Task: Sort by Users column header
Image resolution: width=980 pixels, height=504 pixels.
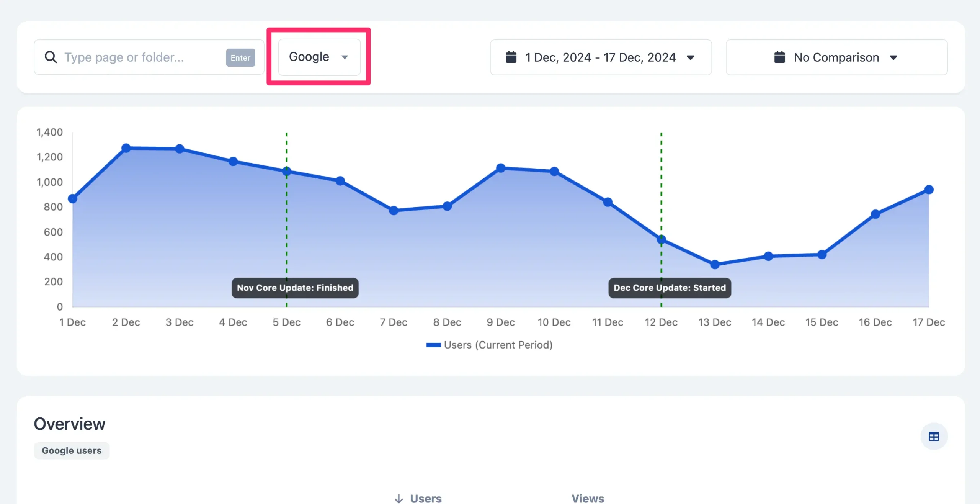Action: [426, 498]
